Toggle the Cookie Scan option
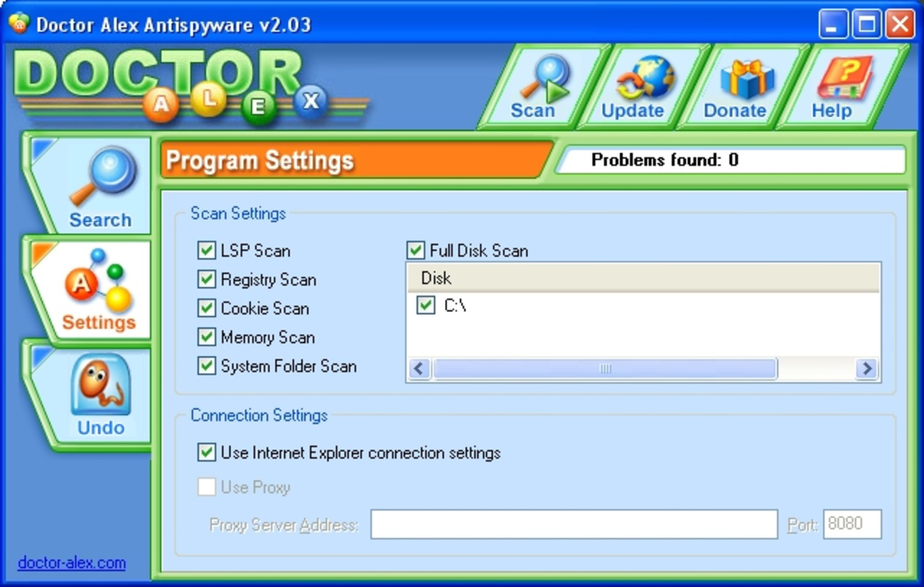 207,308
